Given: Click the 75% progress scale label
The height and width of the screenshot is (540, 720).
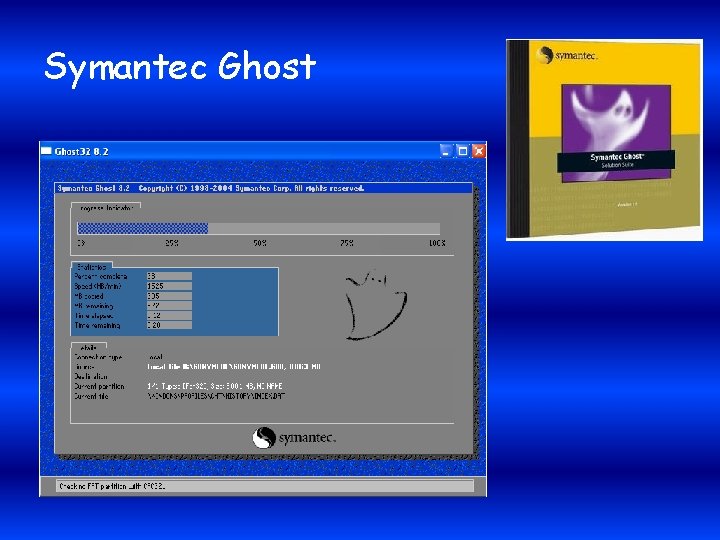Looking at the screenshot, I should point(347,243).
